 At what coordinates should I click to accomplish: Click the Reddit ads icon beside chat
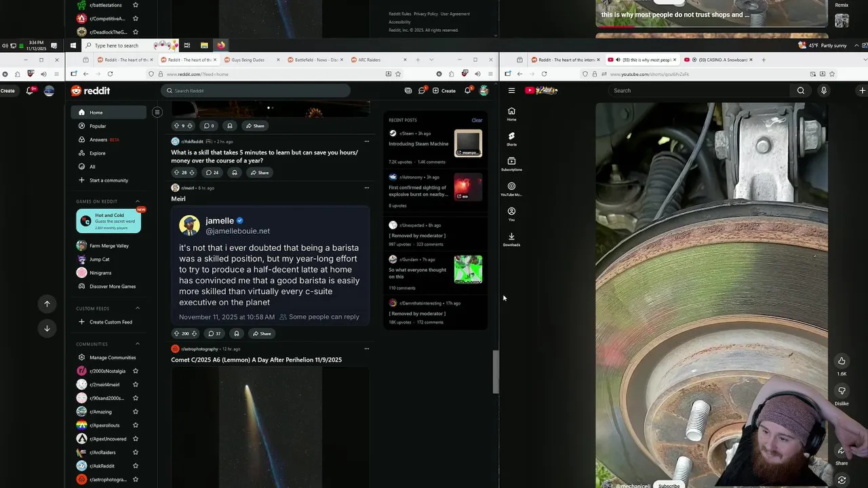[x=408, y=90]
